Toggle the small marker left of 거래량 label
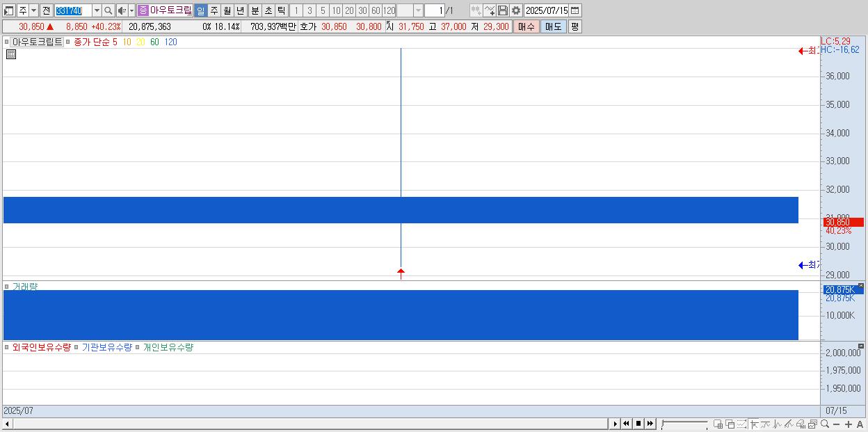This screenshot has width=868, height=432. pos(6,287)
